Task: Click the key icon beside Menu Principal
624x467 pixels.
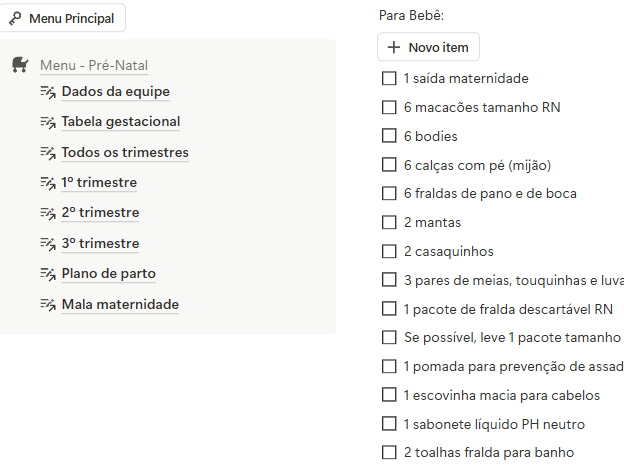Action: [x=15, y=18]
